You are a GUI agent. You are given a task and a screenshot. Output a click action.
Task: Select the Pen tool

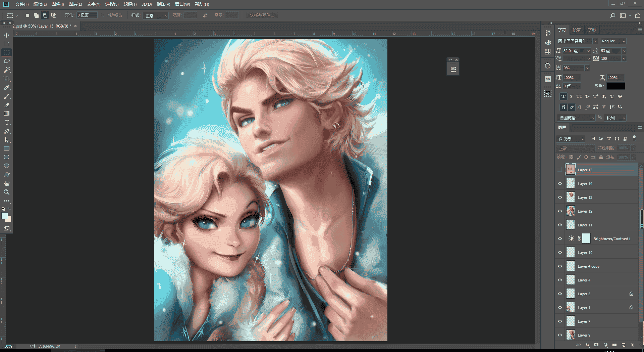click(x=6, y=131)
